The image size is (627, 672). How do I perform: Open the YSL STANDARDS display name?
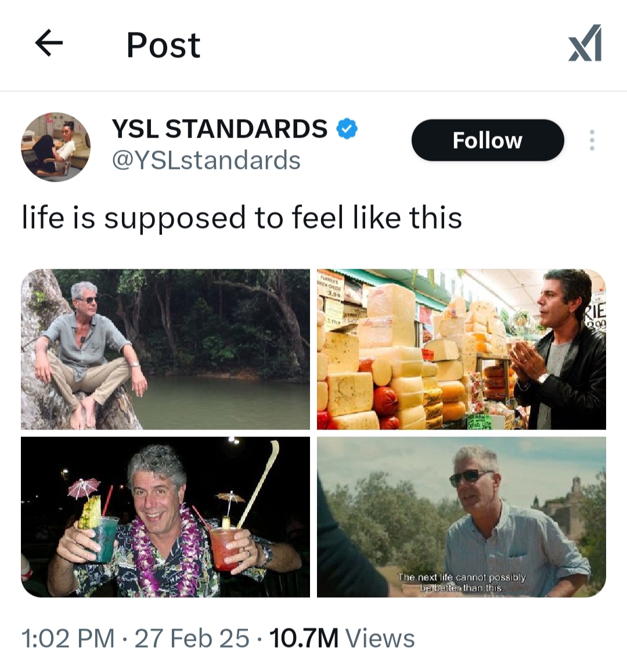coord(219,129)
